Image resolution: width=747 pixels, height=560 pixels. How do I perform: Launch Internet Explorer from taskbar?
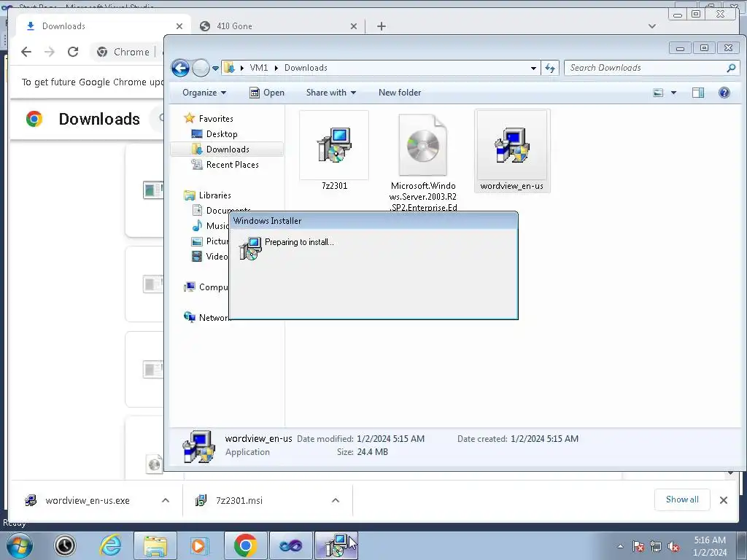coord(111,545)
